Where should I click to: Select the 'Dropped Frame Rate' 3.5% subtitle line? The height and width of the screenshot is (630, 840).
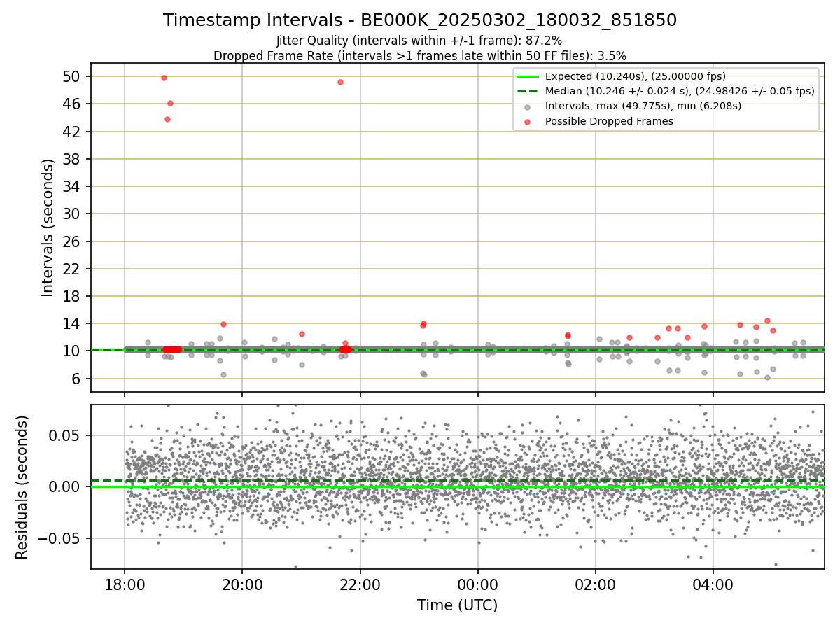(x=420, y=55)
